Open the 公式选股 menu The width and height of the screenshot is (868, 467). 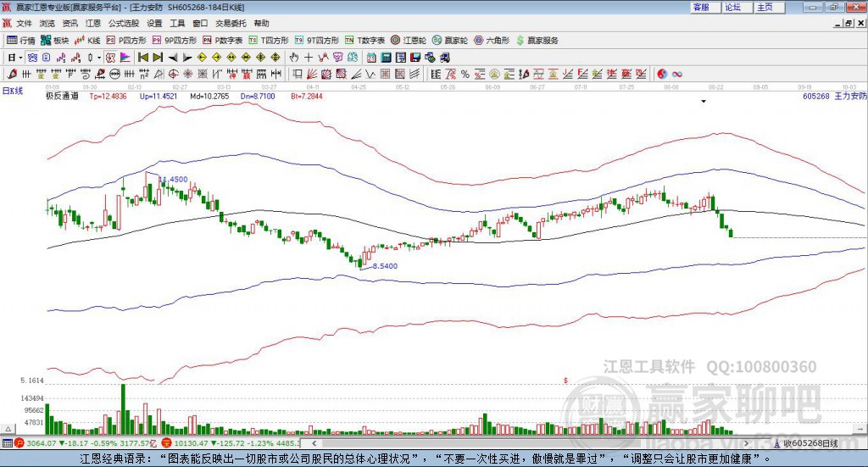click(124, 23)
